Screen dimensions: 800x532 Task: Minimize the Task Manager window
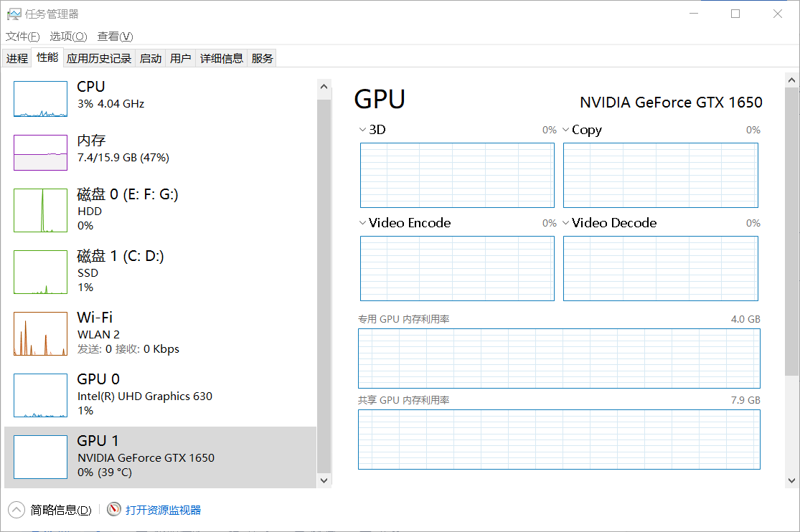(694, 14)
